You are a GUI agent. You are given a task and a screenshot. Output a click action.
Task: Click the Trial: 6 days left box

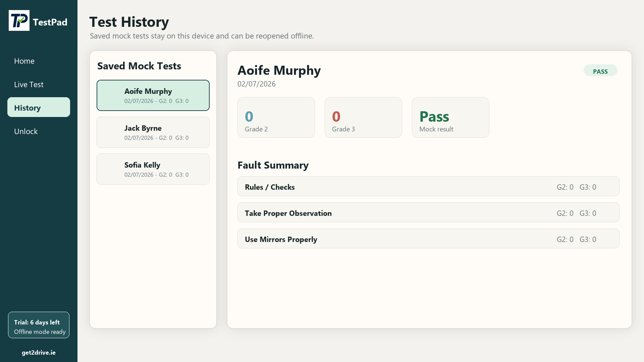(39, 325)
